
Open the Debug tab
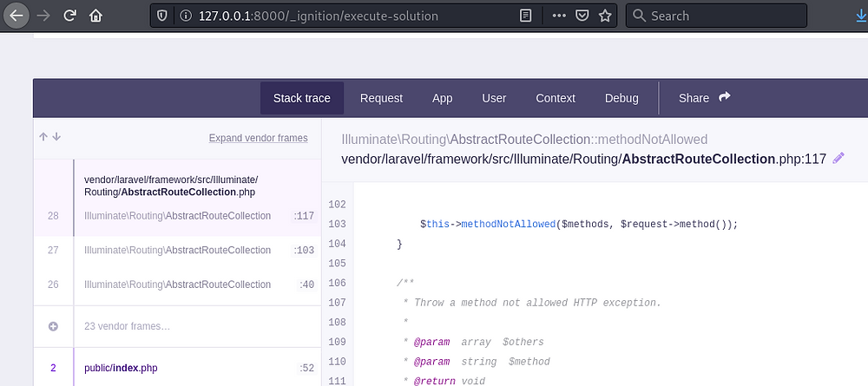621,98
